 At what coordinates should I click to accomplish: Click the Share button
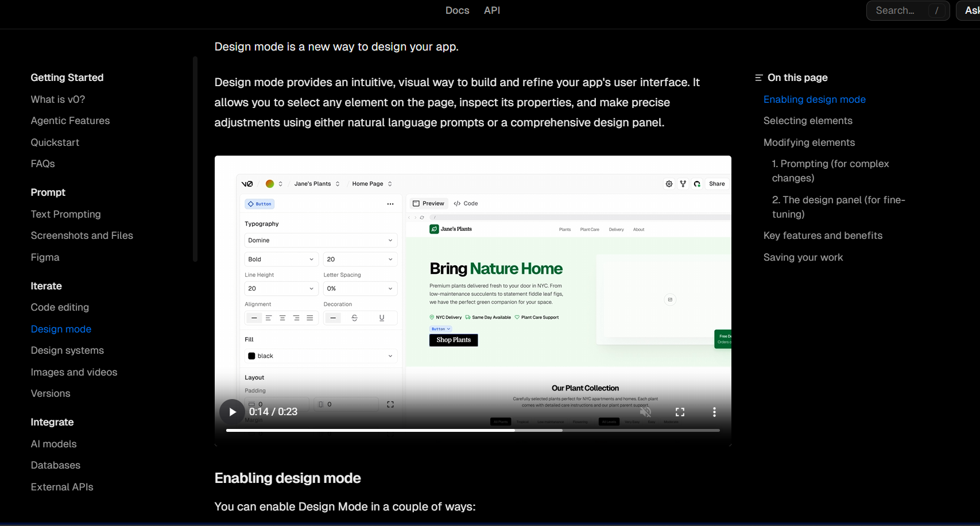click(x=716, y=184)
